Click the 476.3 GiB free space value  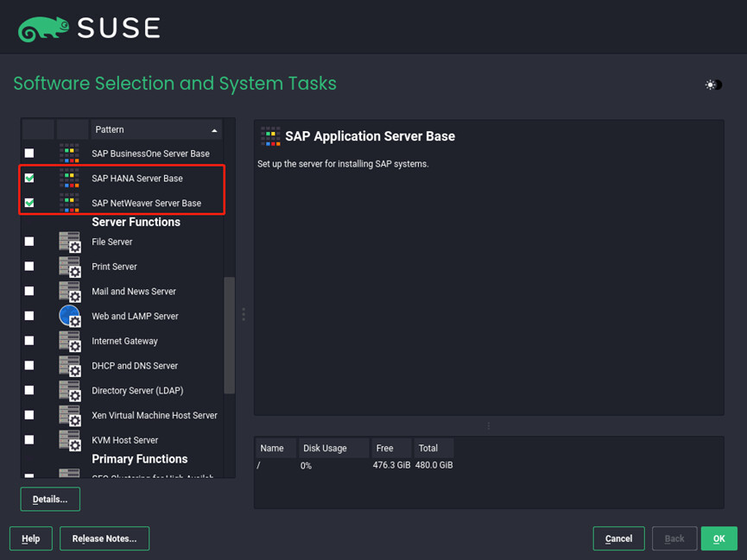pyautogui.click(x=391, y=465)
